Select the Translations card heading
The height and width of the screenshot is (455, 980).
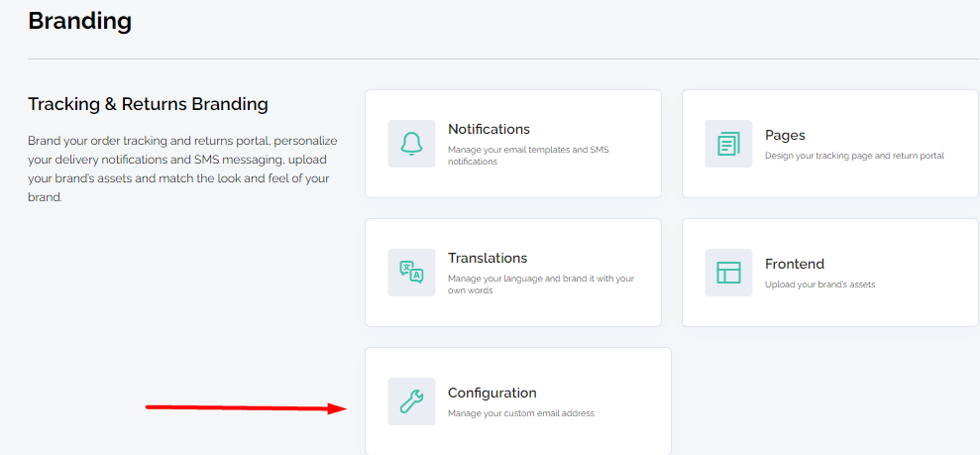click(x=488, y=258)
